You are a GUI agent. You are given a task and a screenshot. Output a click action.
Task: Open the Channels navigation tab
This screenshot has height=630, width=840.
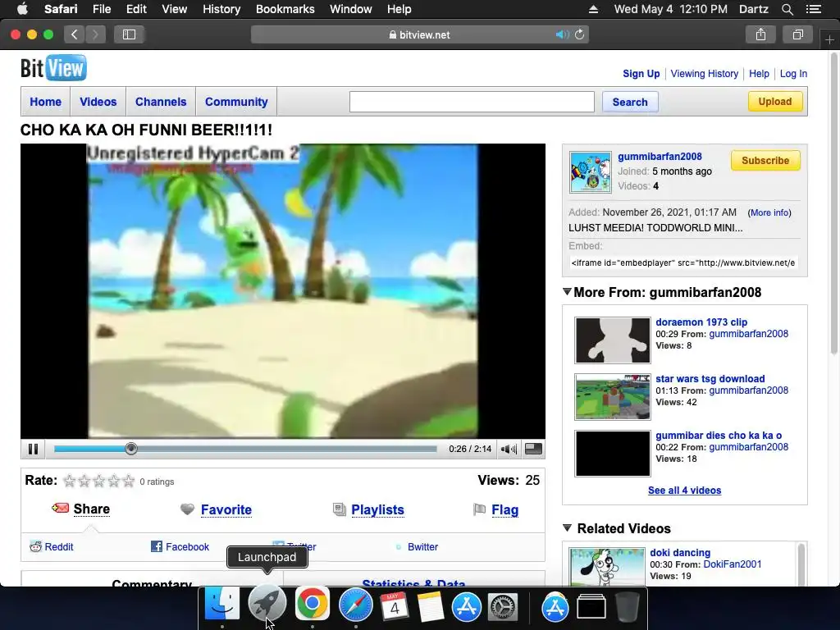point(161,102)
